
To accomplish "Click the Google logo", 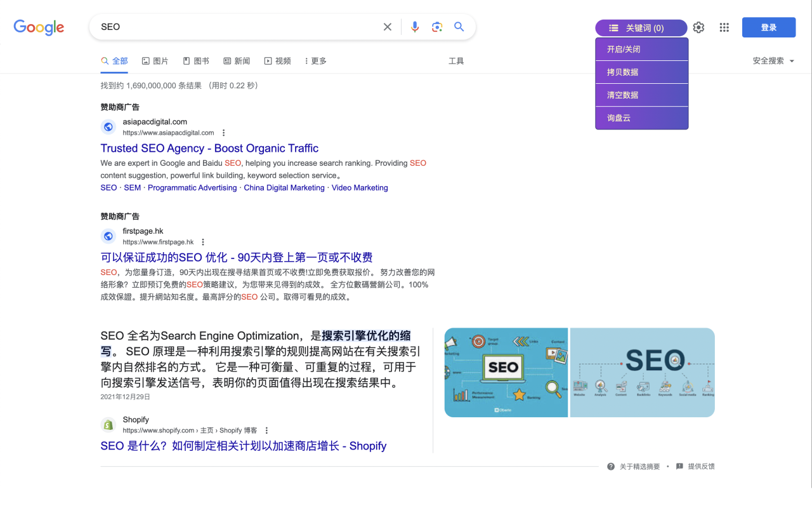I will click(39, 27).
